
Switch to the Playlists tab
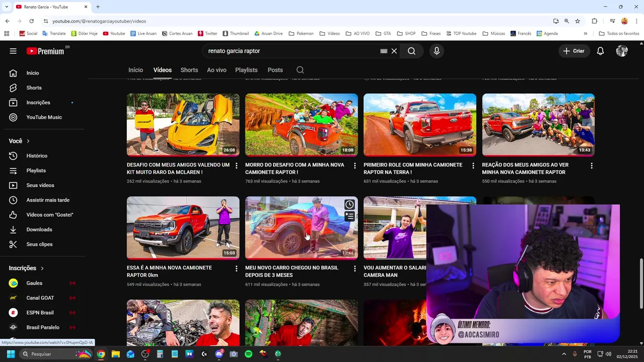[247, 70]
